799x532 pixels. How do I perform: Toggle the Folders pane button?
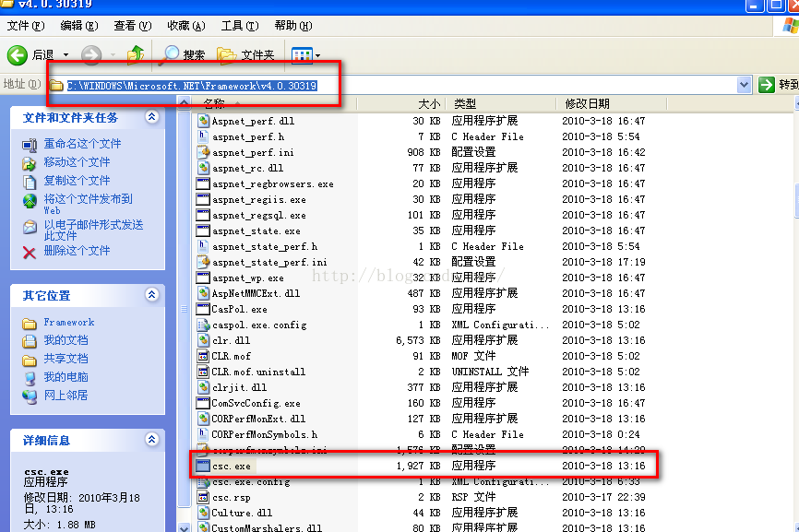[x=245, y=55]
